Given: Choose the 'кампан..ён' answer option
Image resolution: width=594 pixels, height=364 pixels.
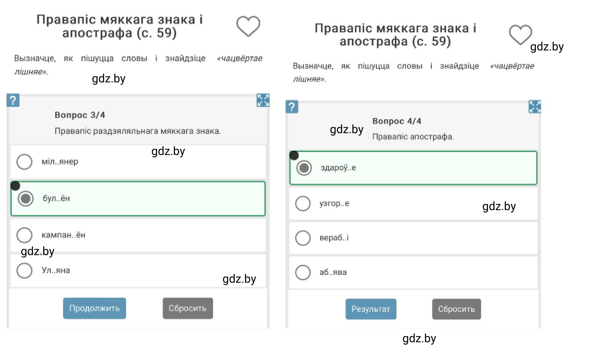Looking at the screenshot, I should tap(138, 235).
